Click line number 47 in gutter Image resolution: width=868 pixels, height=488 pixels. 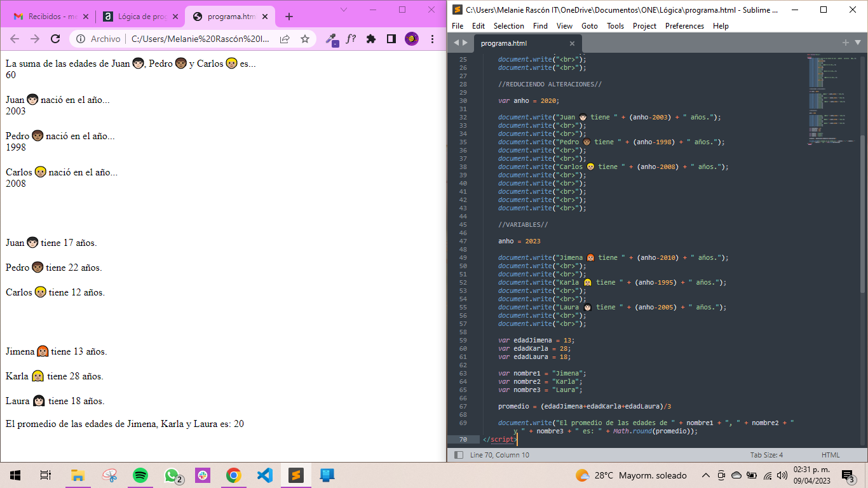463,241
